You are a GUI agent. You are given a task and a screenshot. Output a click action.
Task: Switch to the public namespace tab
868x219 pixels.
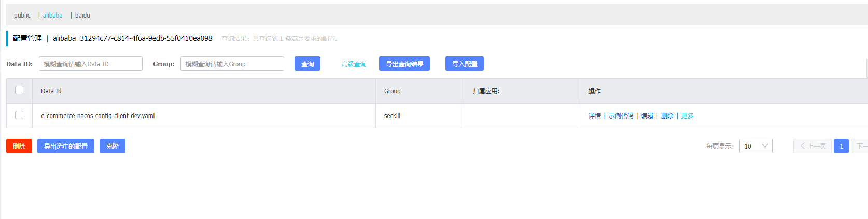(x=22, y=16)
